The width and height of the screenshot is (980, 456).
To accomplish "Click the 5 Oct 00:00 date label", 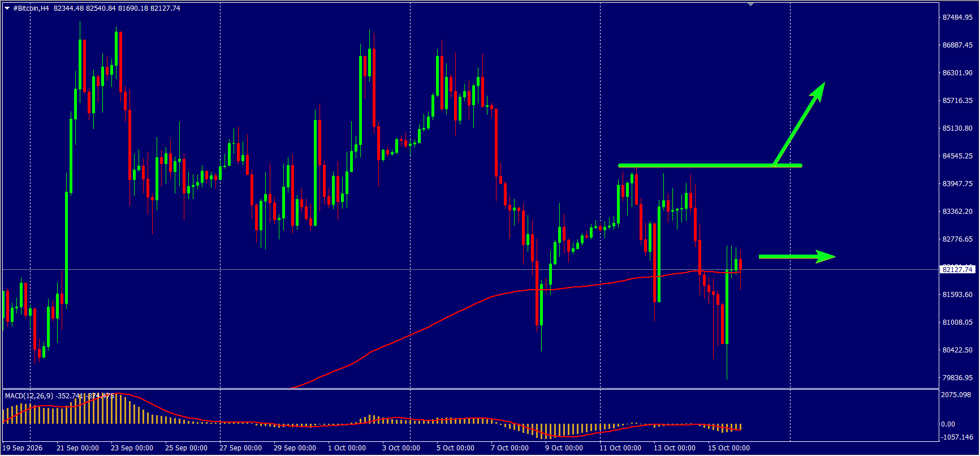I will pos(455,448).
